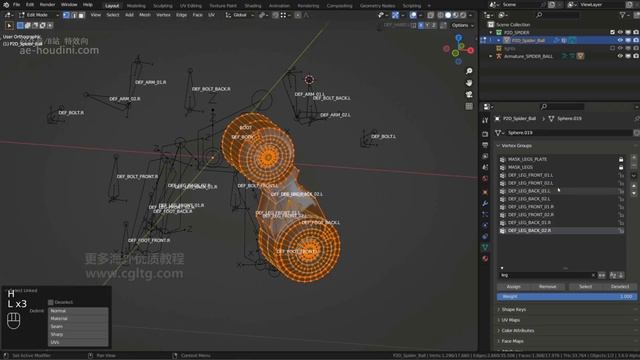
Task: Click the zoom view magnifier gizmo
Action: pos(469,71)
